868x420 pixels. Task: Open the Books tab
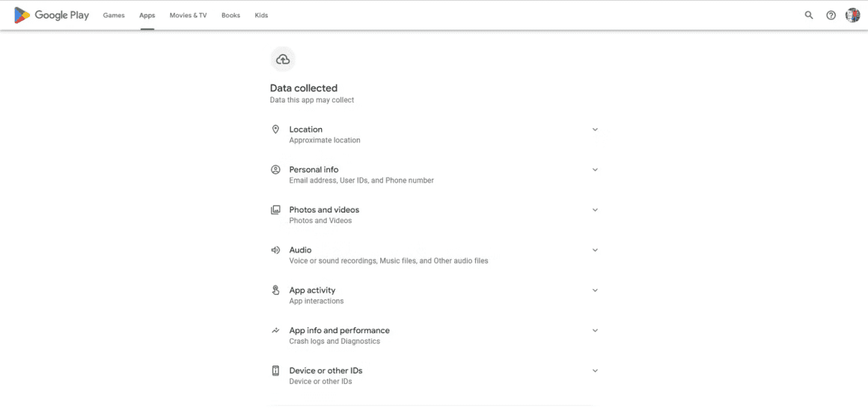point(230,16)
